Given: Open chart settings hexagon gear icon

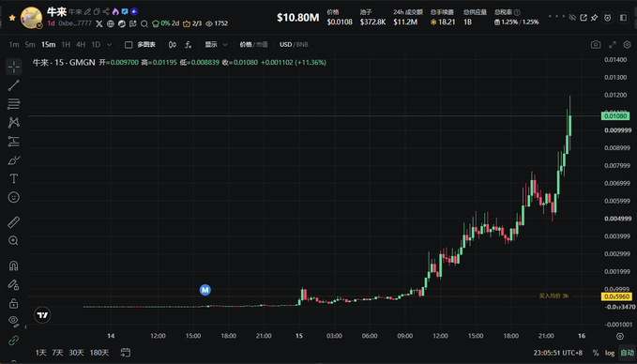Looking at the screenshot, I should pos(628,44).
